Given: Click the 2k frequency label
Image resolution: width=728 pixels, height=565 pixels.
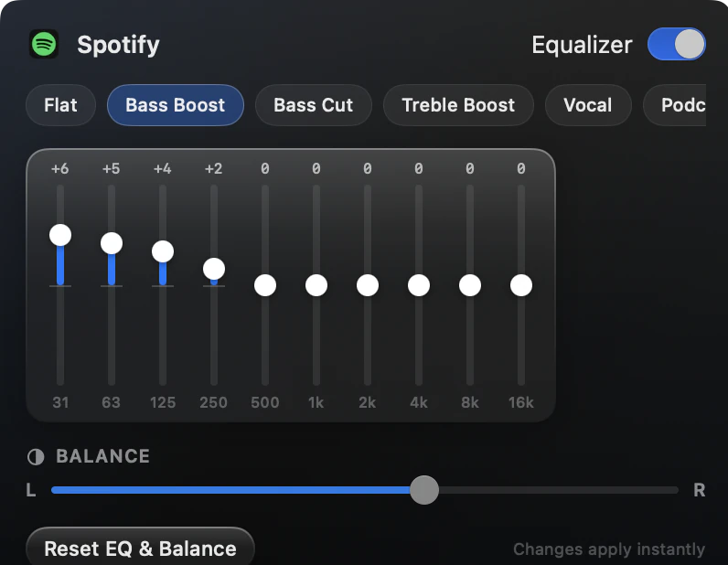Looking at the screenshot, I should (x=368, y=402).
